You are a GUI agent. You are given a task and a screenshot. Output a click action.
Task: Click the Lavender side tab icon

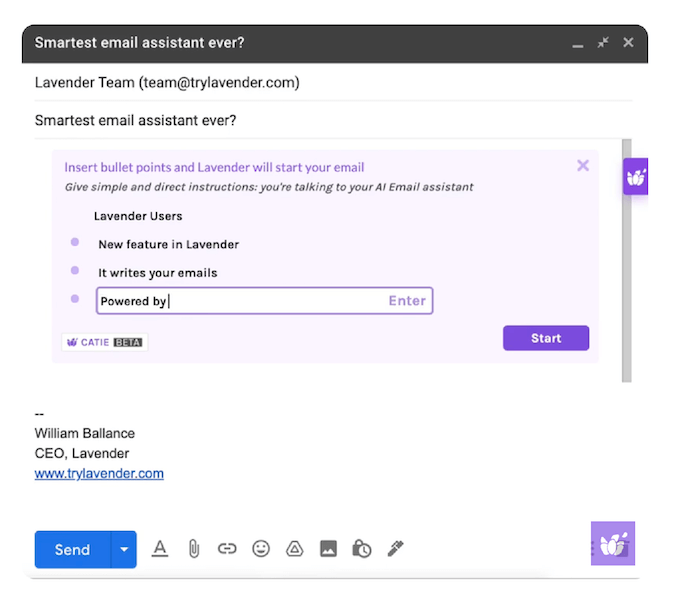click(635, 177)
